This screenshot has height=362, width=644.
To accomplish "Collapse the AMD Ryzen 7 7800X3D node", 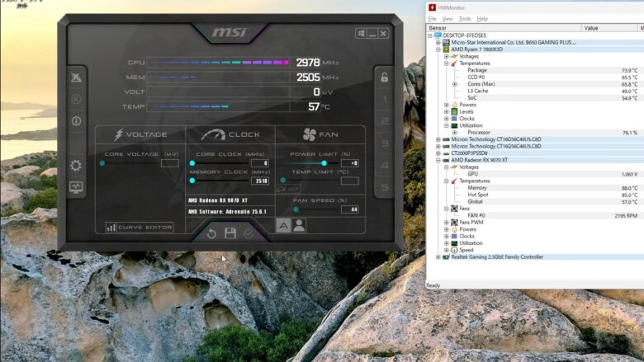I will coord(438,49).
